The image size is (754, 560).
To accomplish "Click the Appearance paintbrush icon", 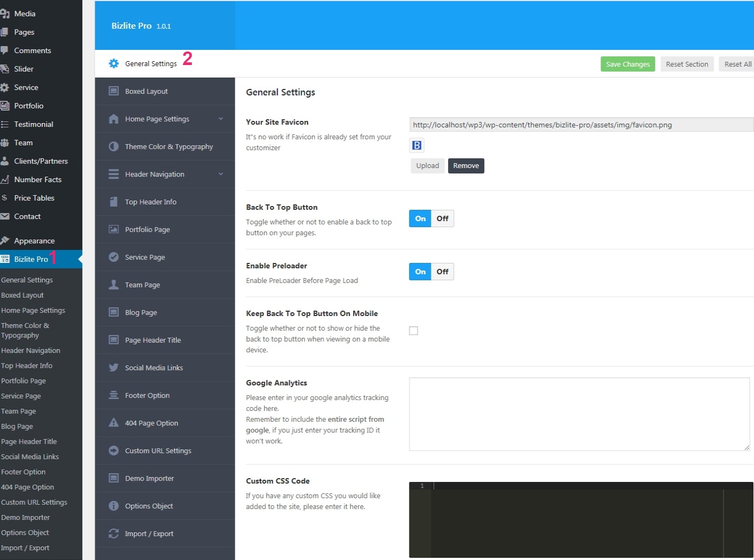I will (5, 241).
